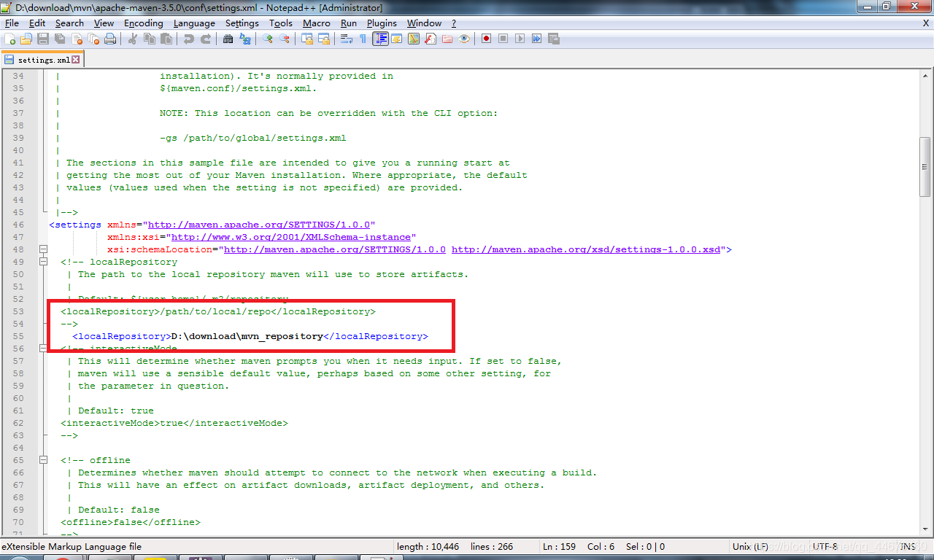This screenshot has width=934, height=560.
Task: Toggle synchronized vertical scrolling
Action: [306, 39]
